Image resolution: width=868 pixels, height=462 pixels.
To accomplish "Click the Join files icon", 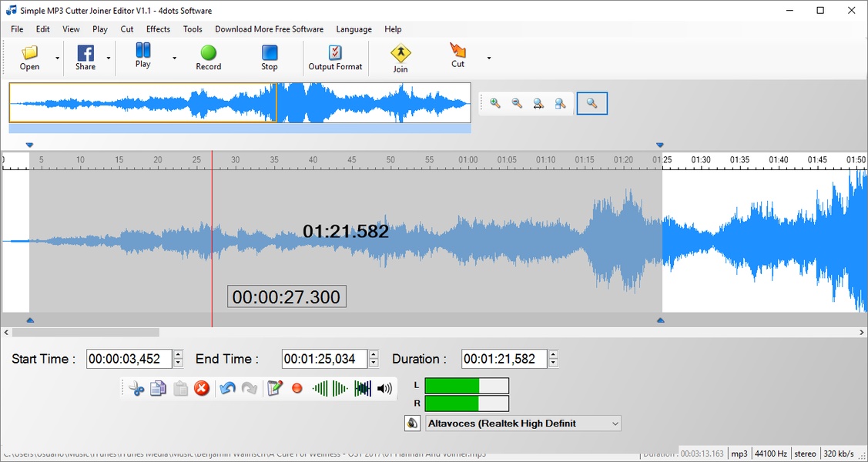I will tap(400, 58).
